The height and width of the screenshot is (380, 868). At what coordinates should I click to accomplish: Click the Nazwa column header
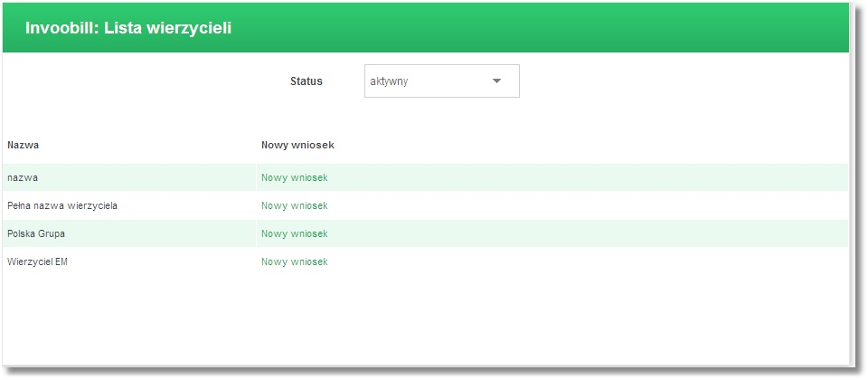click(23, 145)
